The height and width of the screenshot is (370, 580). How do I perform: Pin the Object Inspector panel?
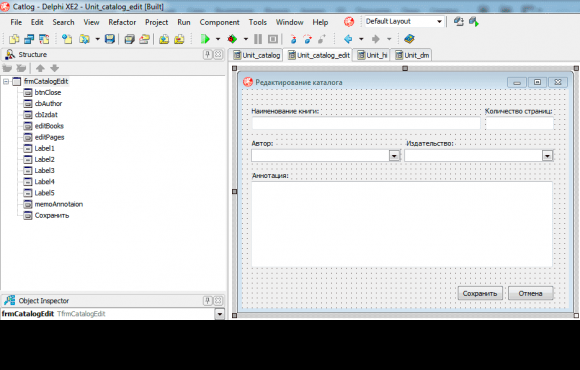(208, 300)
